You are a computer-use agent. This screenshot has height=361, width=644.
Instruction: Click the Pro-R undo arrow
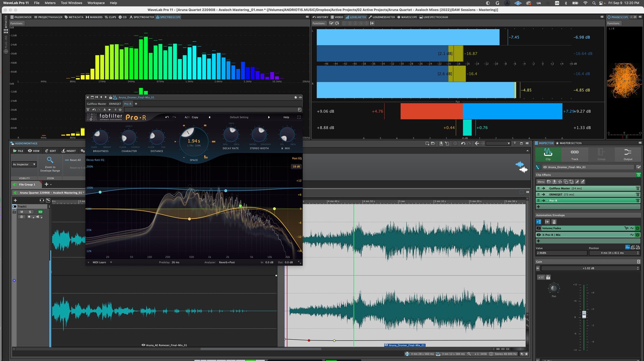click(x=167, y=117)
